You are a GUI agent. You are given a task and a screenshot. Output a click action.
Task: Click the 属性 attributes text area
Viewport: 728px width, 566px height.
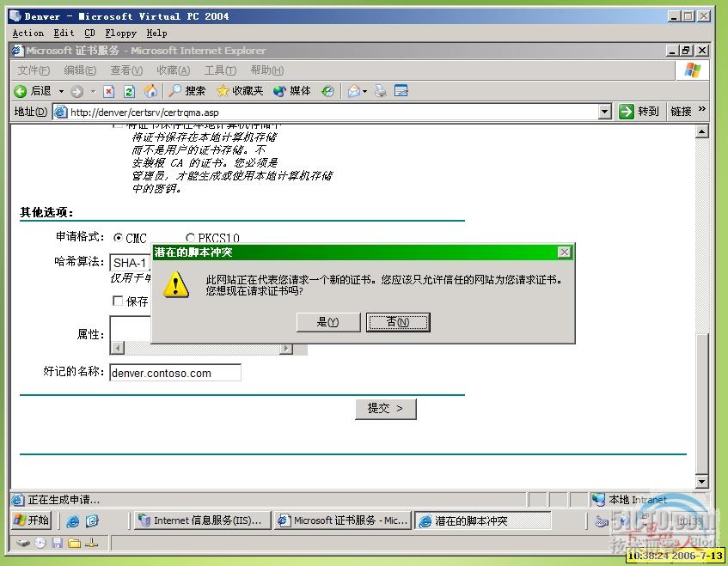[x=131, y=330]
